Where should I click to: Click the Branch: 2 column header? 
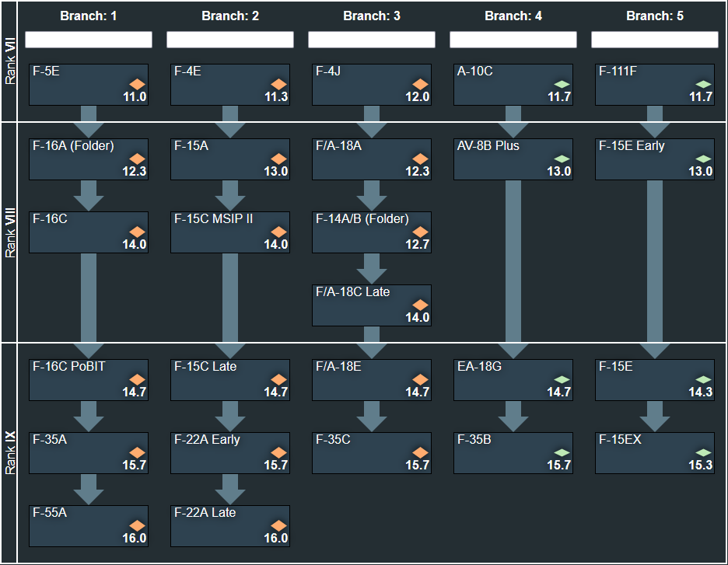[230, 16]
